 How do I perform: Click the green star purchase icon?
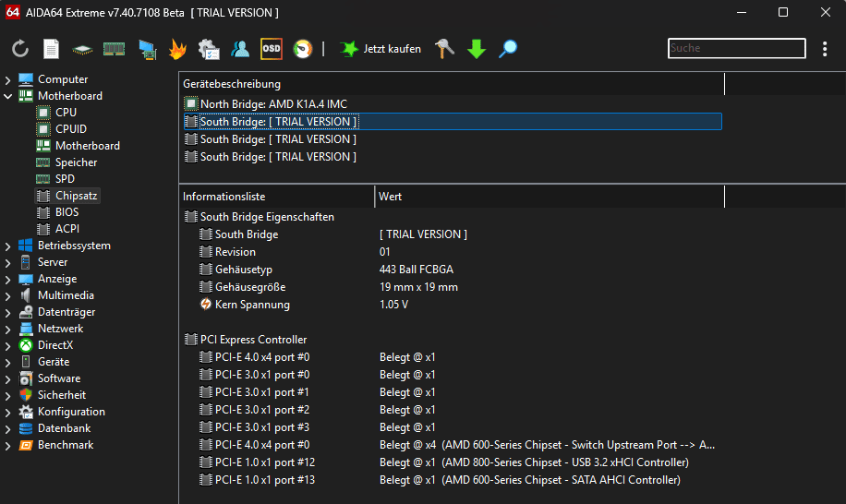click(348, 49)
